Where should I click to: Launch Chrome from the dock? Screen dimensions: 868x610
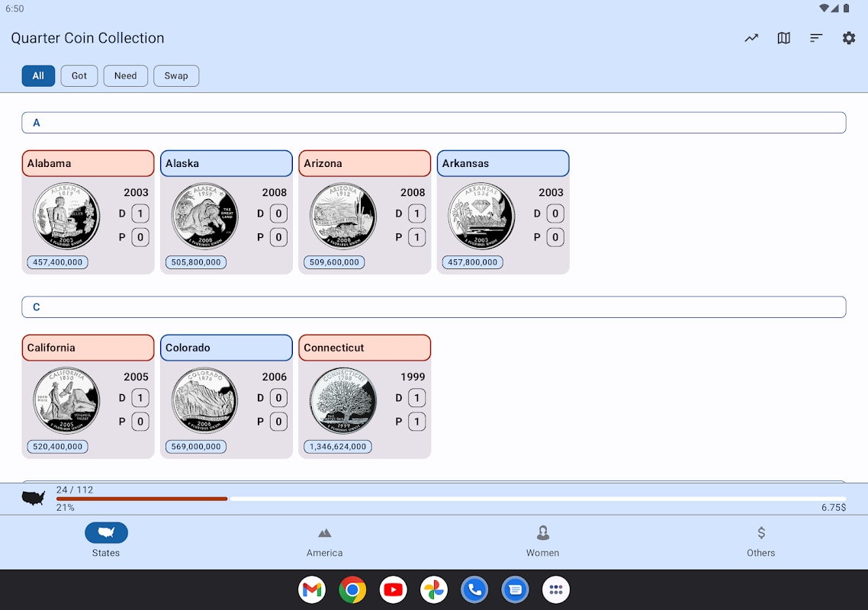(x=352, y=590)
